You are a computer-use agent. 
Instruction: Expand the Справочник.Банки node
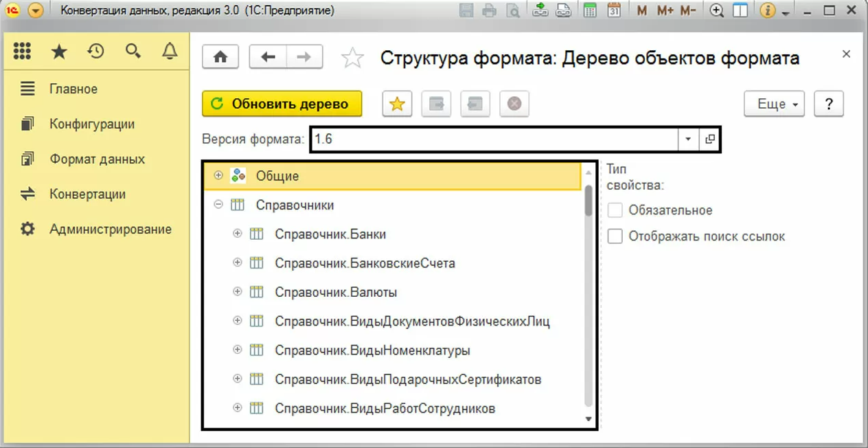[x=238, y=234]
